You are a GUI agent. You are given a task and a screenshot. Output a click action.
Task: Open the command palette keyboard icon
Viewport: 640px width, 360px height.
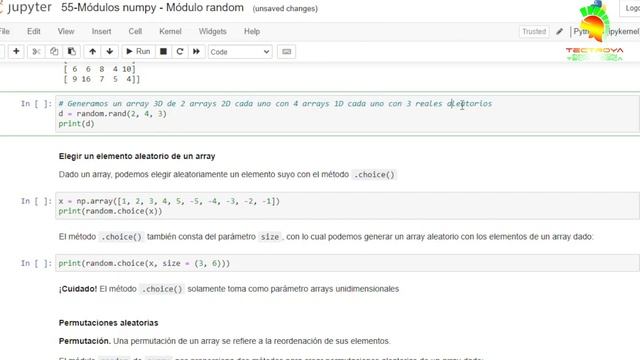tap(287, 52)
